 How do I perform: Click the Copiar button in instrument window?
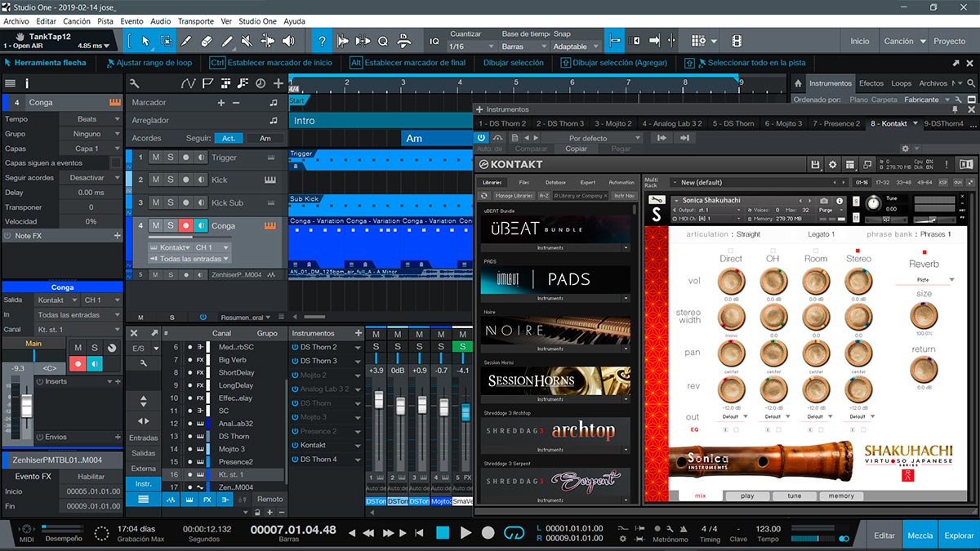coord(576,149)
